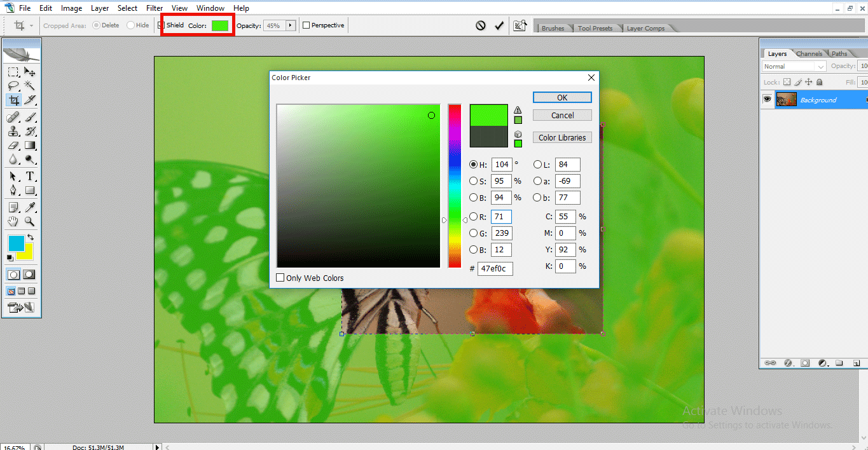Open the Image menu
This screenshot has height=450, width=868.
pyautogui.click(x=71, y=8)
